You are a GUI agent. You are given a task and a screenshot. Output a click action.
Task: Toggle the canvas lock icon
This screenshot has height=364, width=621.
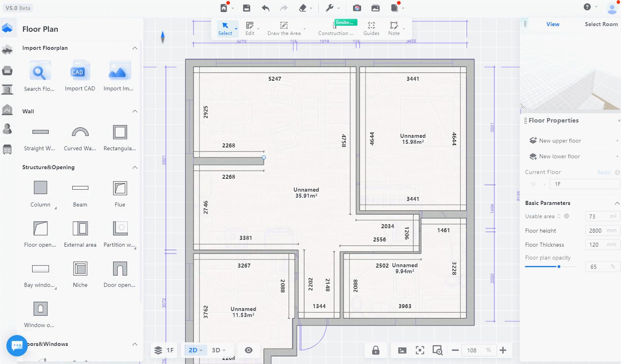tap(376, 350)
